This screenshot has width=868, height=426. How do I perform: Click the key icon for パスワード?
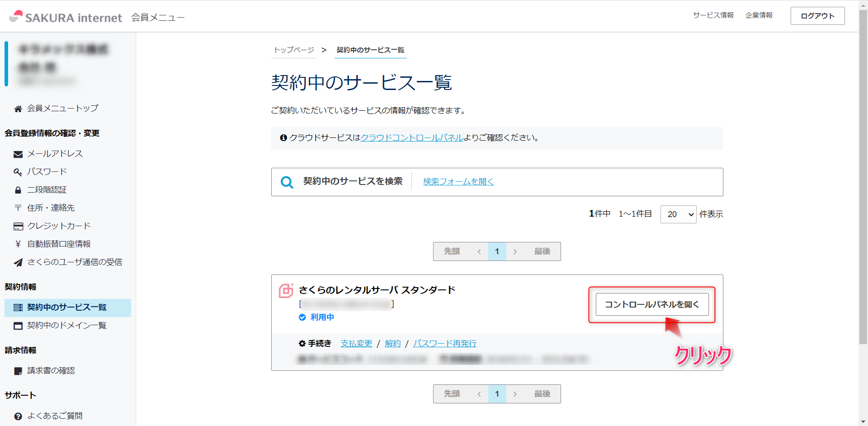(18, 172)
